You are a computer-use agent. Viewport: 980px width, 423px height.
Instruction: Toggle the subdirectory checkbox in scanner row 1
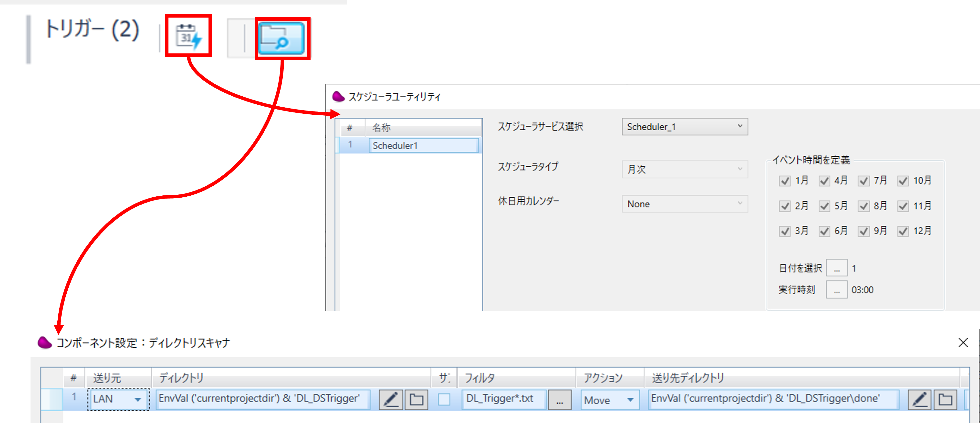coord(444,399)
